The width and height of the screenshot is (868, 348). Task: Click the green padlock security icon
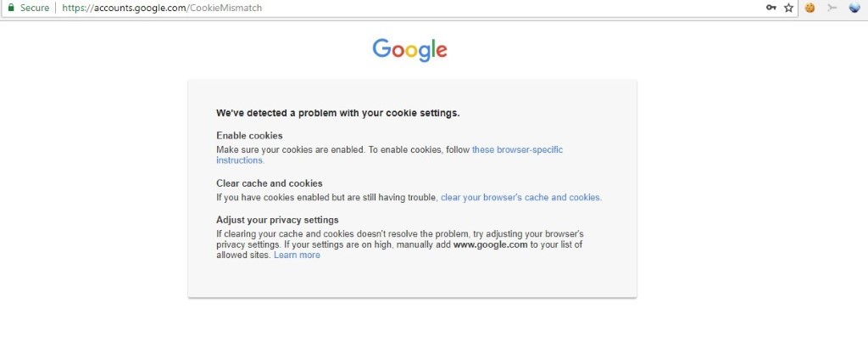click(x=11, y=8)
